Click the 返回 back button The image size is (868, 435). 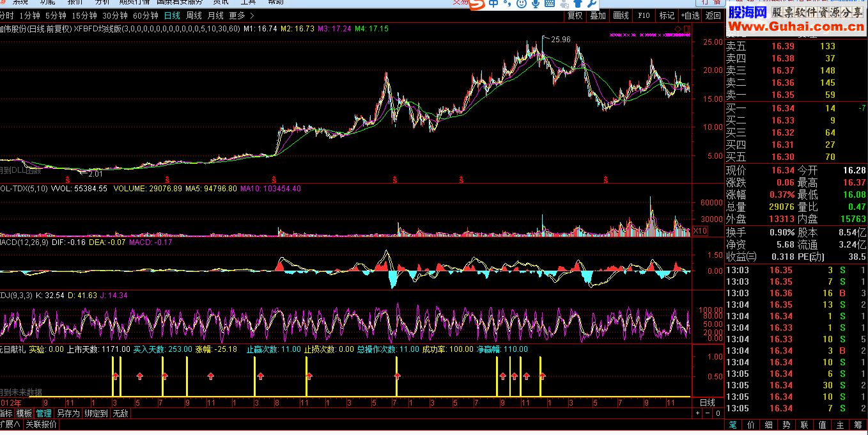[x=713, y=15]
